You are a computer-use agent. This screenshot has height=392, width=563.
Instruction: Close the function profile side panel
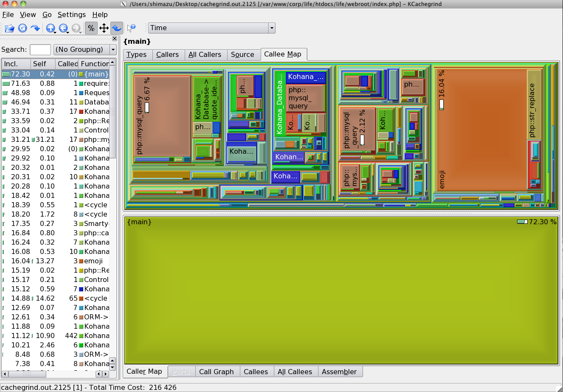[x=114, y=39]
